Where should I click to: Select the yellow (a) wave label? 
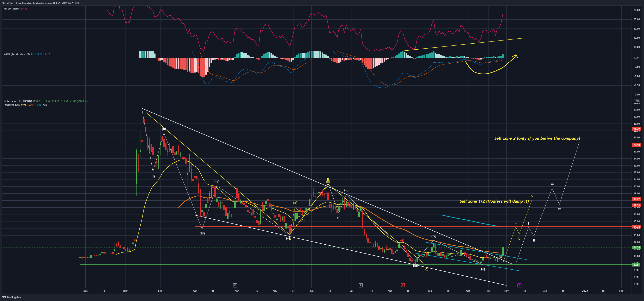[x=295, y=203]
